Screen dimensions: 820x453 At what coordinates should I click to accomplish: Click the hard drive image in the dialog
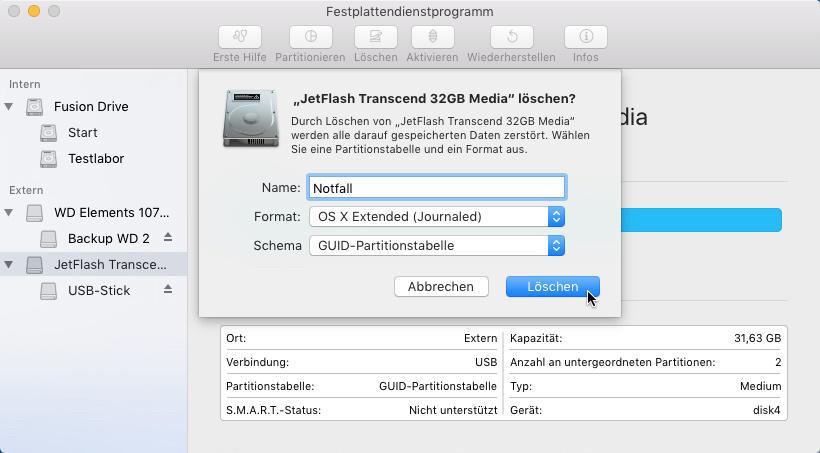pos(250,118)
